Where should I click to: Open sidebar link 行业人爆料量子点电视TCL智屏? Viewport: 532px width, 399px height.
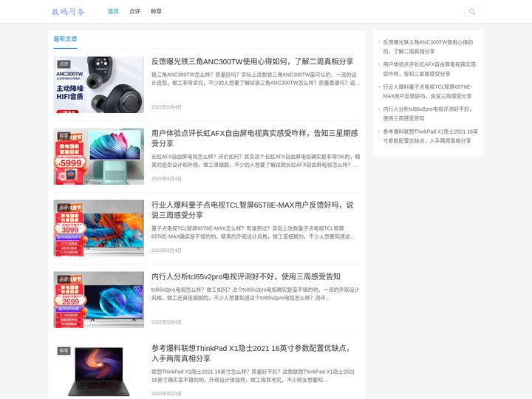point(428,92)
